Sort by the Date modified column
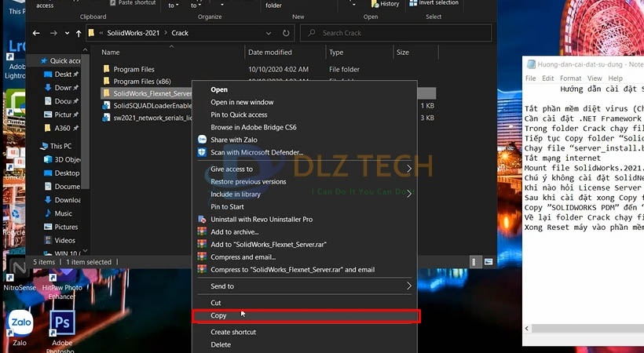644x353 pixels. (270, 53)
